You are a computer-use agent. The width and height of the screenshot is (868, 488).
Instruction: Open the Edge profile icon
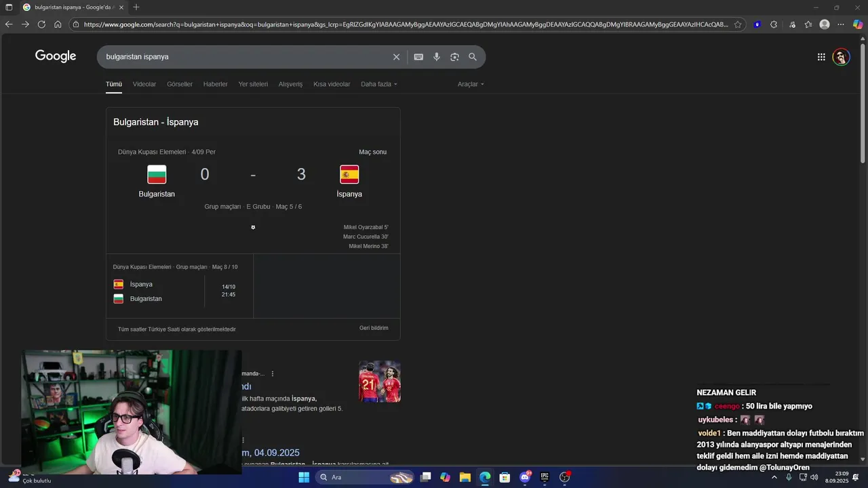825,24
